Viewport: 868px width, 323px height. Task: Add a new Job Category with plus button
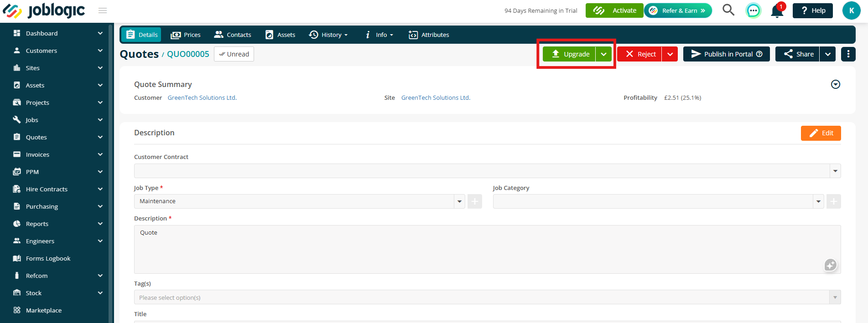point(833,201)
